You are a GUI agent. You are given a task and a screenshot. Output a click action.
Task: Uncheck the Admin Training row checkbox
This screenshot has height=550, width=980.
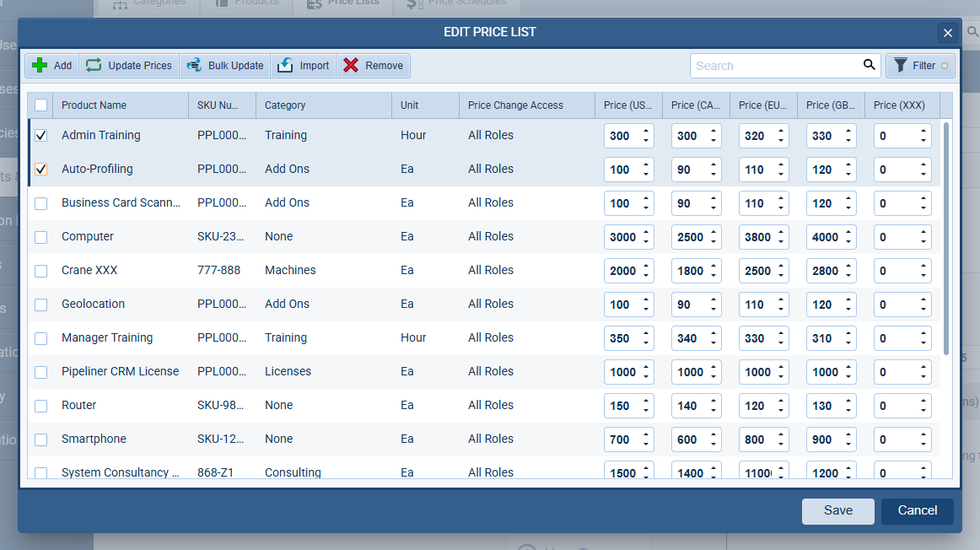coord(40,136)
